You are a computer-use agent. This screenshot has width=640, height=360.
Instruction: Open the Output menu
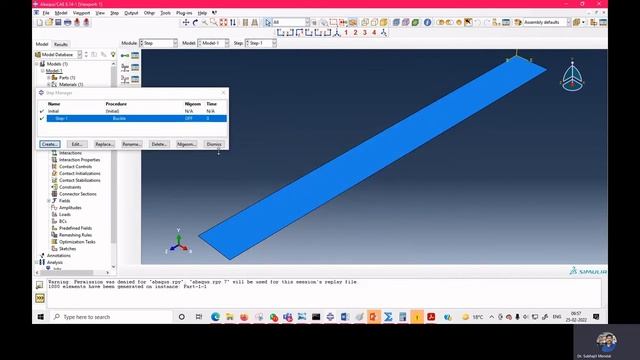point(131,13)
